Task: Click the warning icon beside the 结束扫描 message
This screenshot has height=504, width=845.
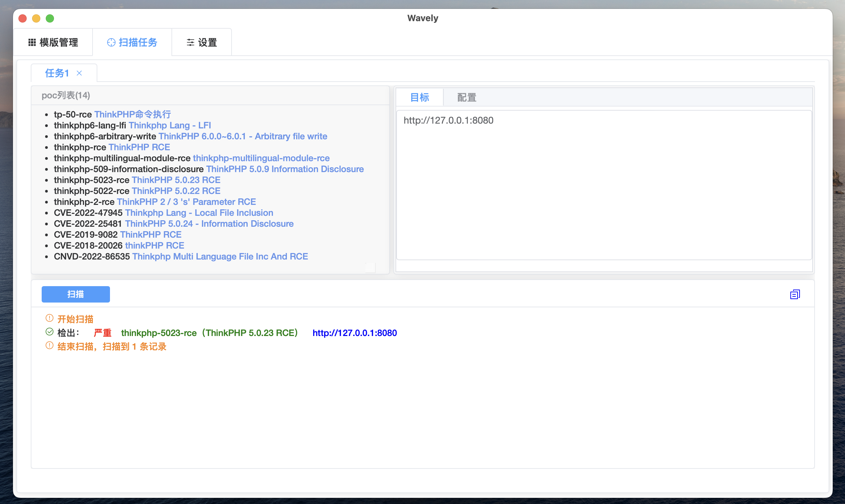Action: click(49, 346)
